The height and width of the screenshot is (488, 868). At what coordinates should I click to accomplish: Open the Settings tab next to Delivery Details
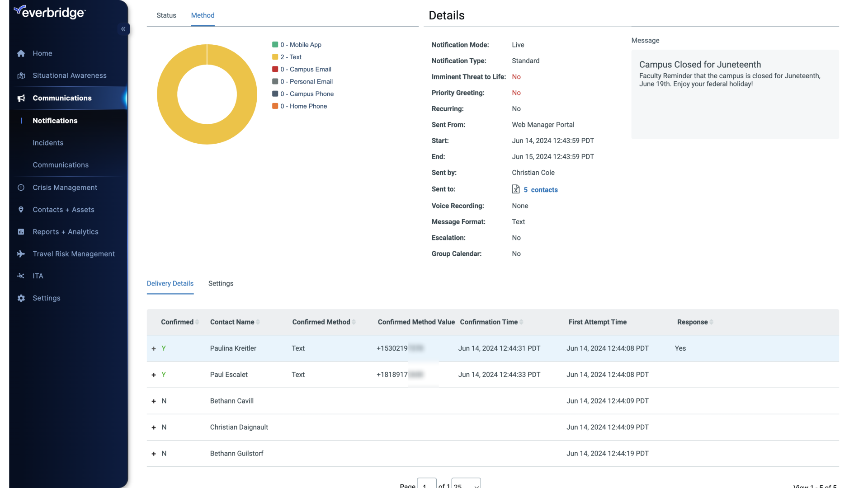coord(221,283)
